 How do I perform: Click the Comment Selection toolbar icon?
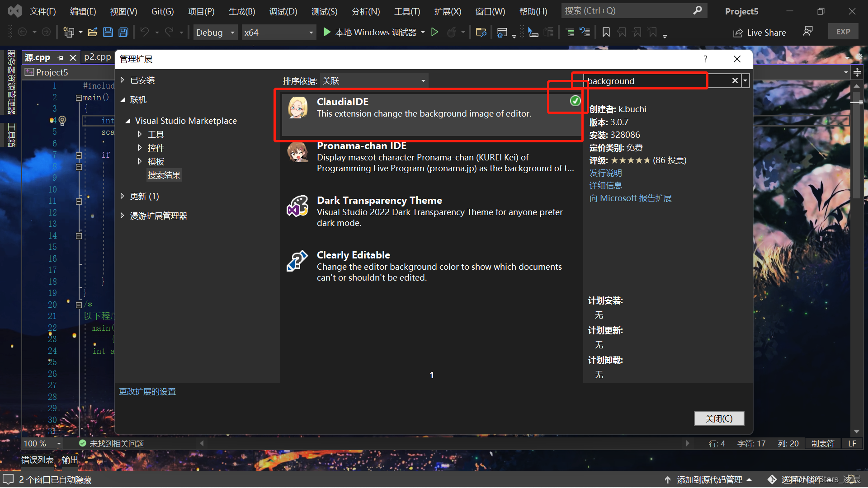click(570, 32)
